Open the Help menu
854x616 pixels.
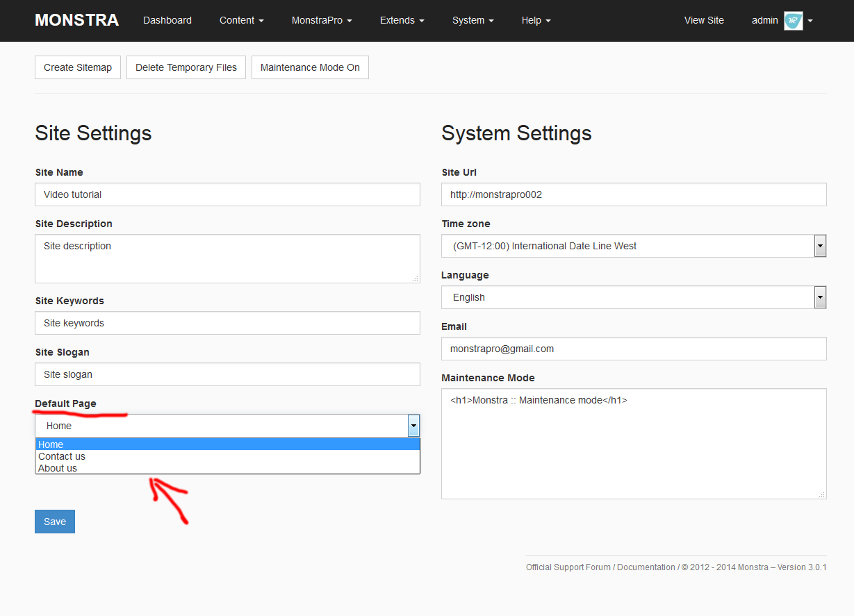(536, 20)
